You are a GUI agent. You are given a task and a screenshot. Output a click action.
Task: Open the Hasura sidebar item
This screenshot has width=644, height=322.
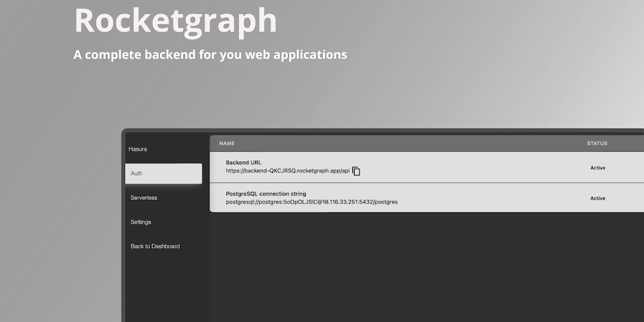pyautogui.click(x=138, y=149)
